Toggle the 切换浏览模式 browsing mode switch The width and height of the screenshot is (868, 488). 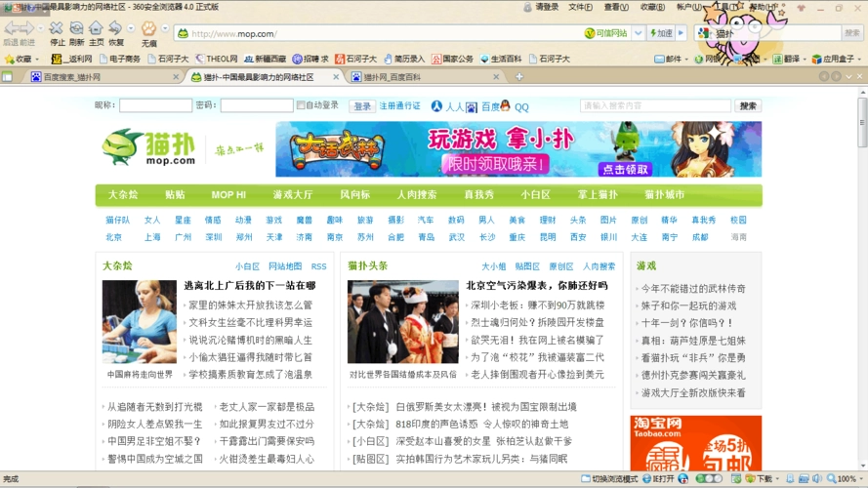pos(608,479)
